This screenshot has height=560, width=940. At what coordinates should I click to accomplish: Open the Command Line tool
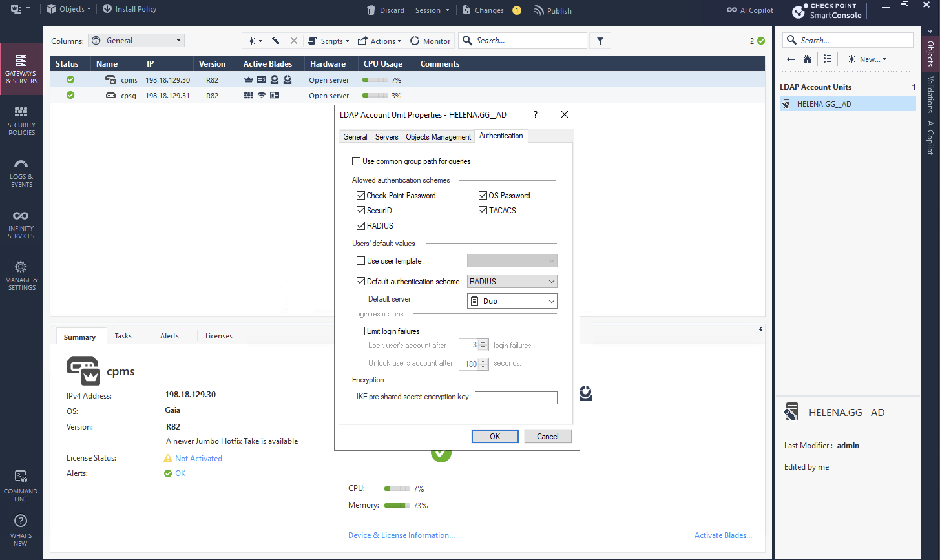[x=20, y=485]
